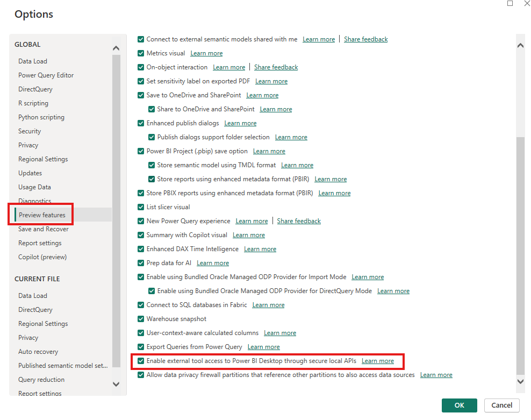This screenshot has height=420, width=531.
Task: Open CURRENT FILE DirectQuery options
Action: tap(35, 310)
